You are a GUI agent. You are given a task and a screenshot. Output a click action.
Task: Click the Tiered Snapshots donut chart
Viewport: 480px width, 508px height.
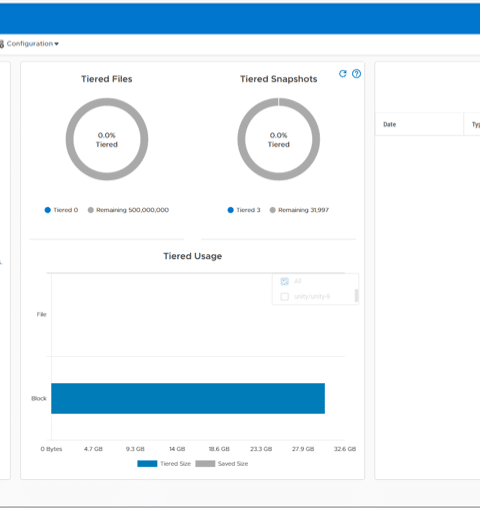click(279, 139)
